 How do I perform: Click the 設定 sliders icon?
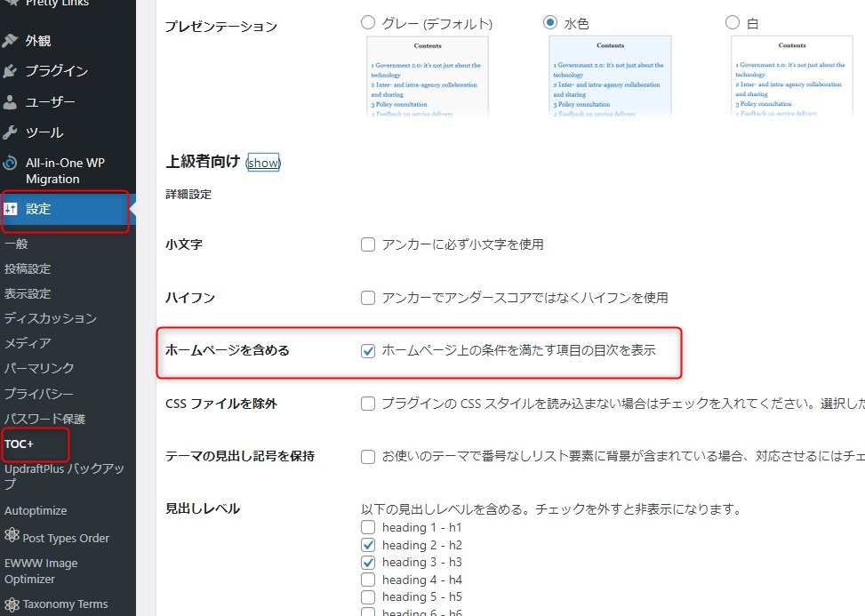point(10,210)
